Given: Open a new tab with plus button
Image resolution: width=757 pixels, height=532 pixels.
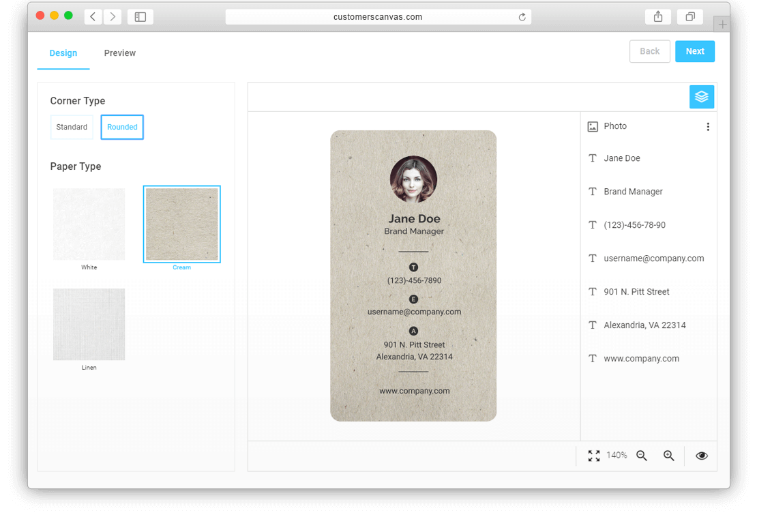Looking at the screenshot, I should click(722, 24).
